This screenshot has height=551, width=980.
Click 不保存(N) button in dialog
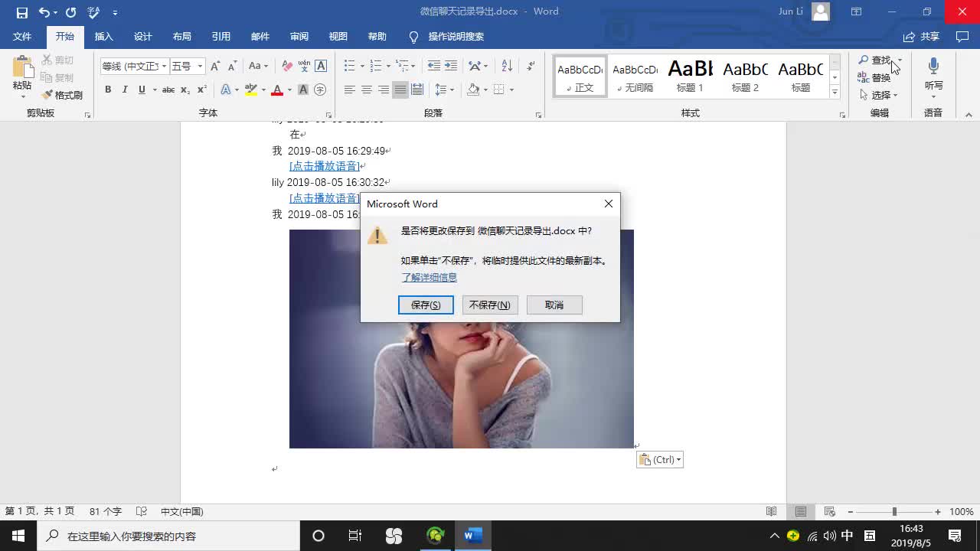pyautogui.click(x=490, y=305)
